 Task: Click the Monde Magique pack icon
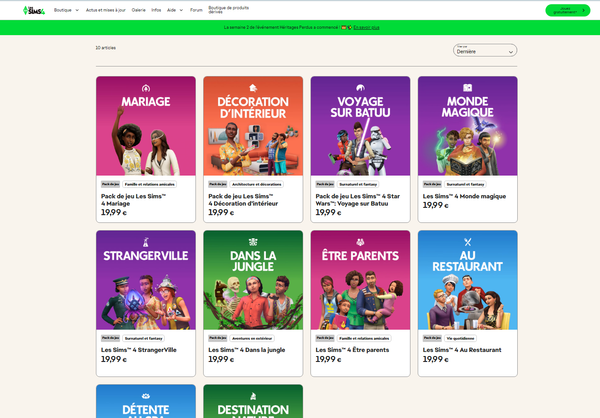467,87
